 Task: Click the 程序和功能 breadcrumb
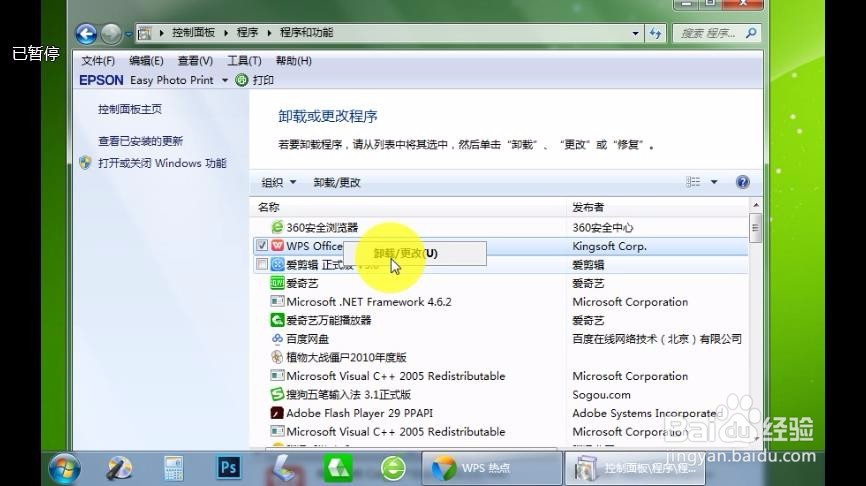[x=307, y=33]
